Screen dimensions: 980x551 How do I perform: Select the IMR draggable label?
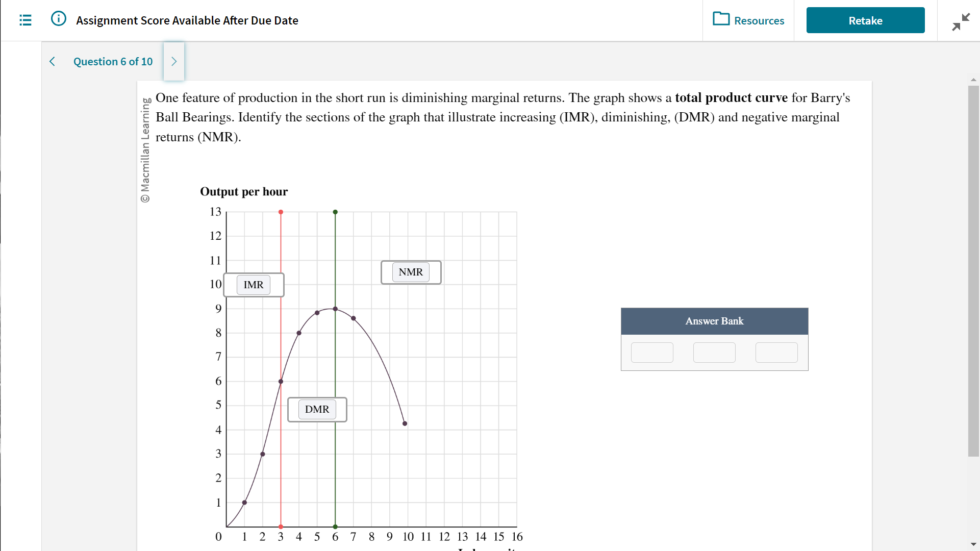click(254, 285)
